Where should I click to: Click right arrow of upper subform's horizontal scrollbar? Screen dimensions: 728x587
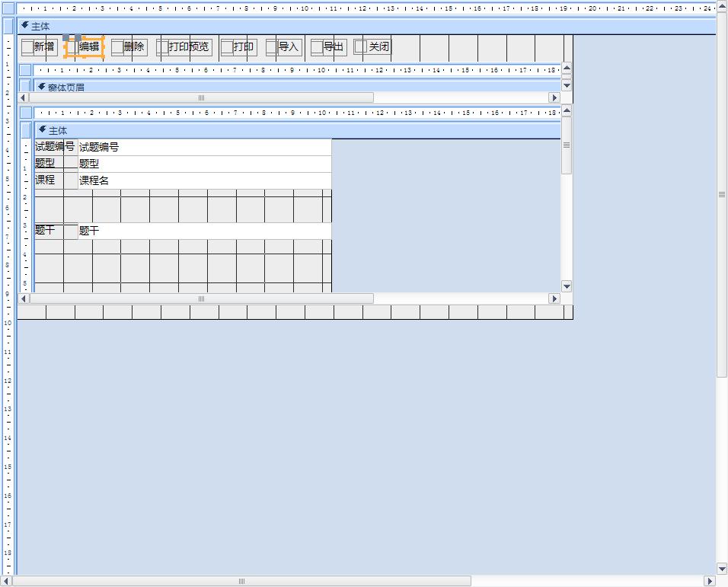(554, 97)
